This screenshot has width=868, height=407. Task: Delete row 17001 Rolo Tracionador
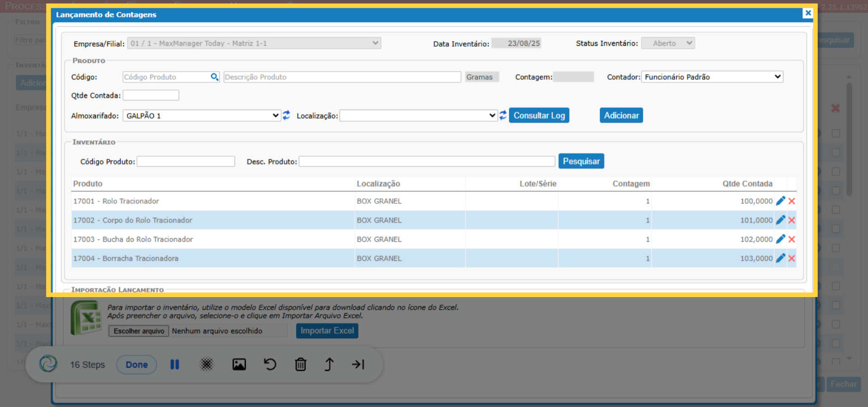pyautogui.click(x=792, y=201)
